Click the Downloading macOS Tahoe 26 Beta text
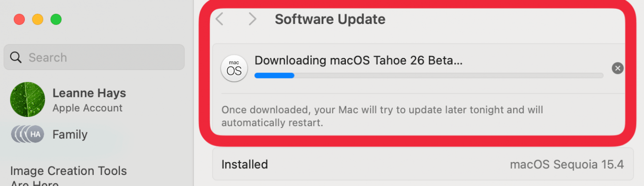Screen dimensions: 644x186 (358, 61)
